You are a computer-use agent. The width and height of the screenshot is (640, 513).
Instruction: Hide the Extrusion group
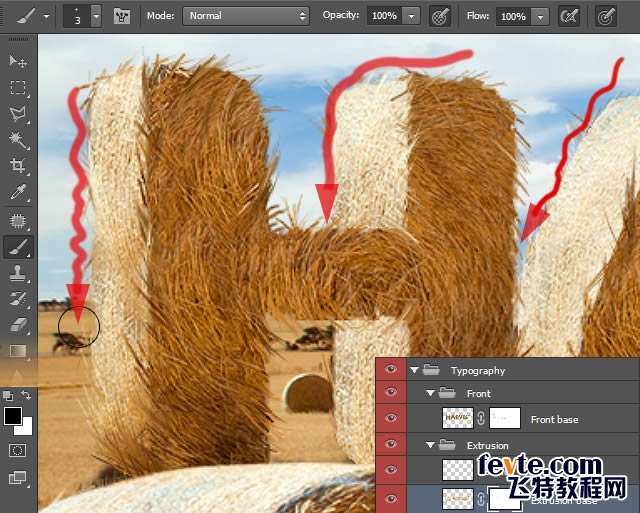(x=391, y=445)
